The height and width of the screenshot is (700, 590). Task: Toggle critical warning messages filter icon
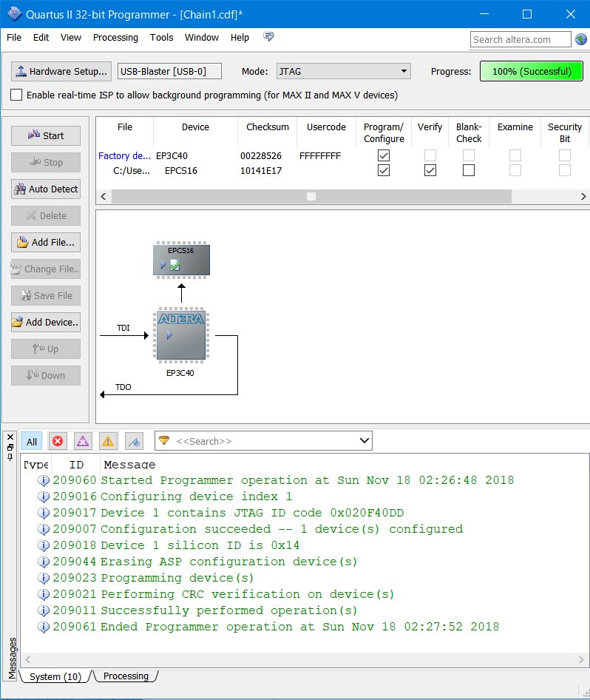point(83,441)
